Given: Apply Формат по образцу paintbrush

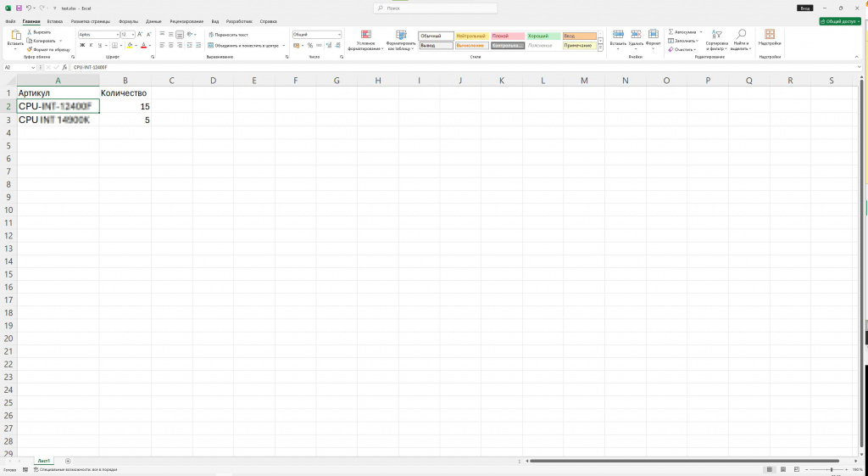Looking at the screenshot, I should (30, 49).
